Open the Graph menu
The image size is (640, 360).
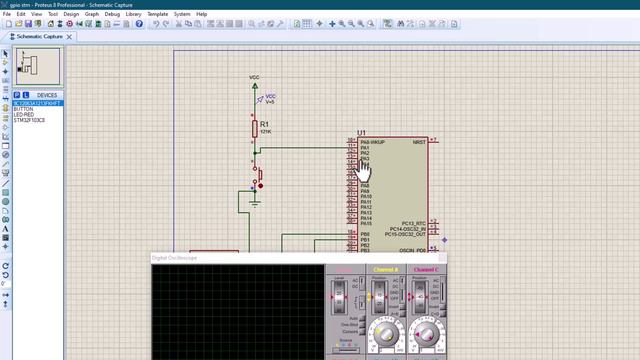92,14
